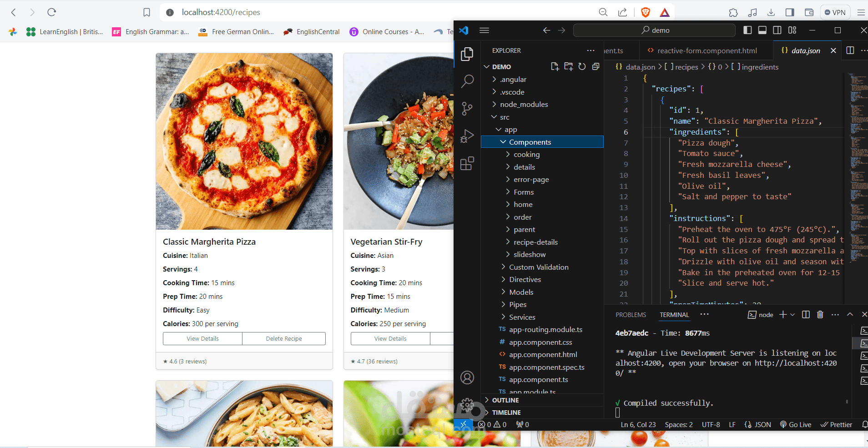Image resolution: width=868 pixels, height=448 pixels.
Task: Kill terminal with trash icon
Action: point(820,315)
